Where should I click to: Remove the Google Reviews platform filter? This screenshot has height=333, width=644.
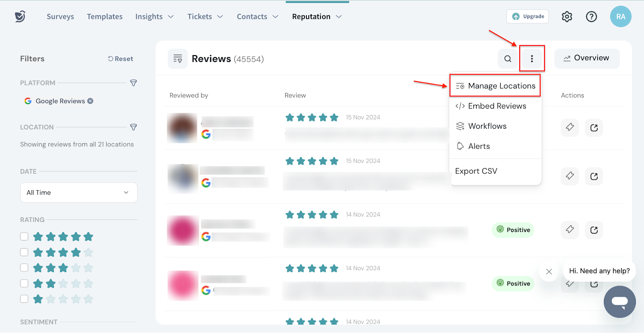[x=91, y=101]
